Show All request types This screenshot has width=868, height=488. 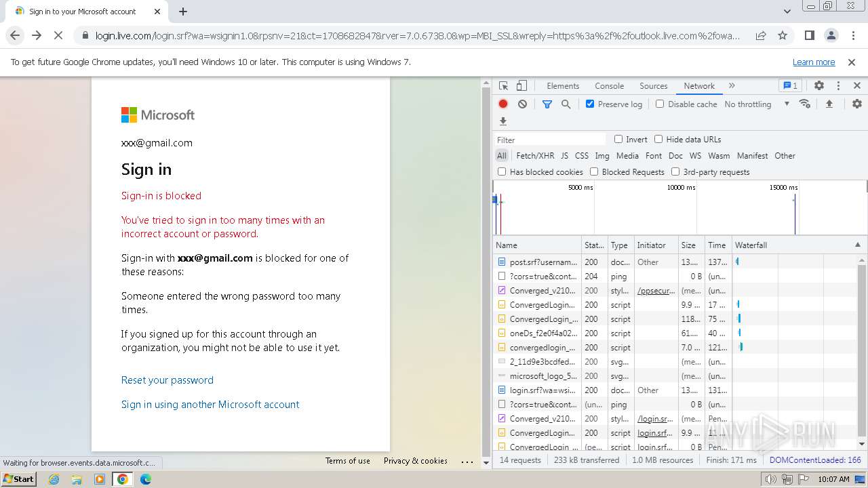coord(502,156)
